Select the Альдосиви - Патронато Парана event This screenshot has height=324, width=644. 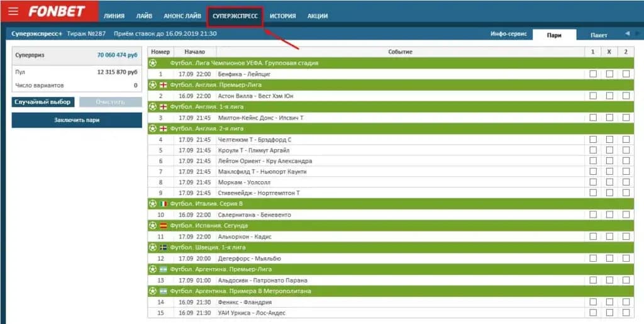[262, 281]
